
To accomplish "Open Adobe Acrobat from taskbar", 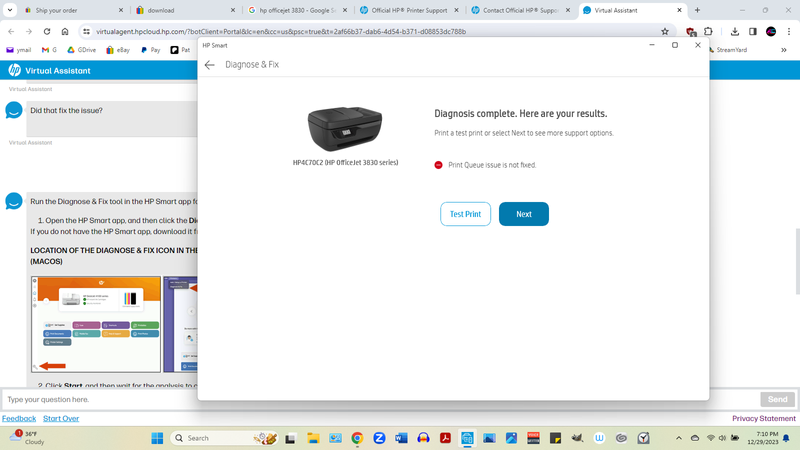I will tap(445, 438).
